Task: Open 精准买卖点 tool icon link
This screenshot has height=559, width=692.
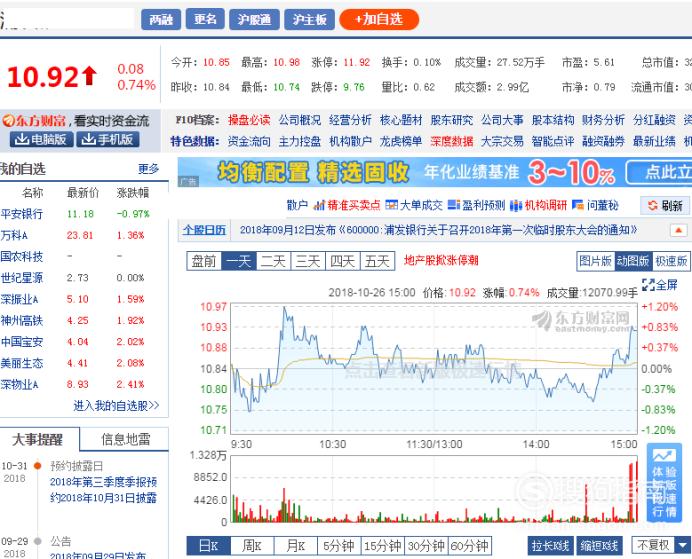Action: coord(347,205)
